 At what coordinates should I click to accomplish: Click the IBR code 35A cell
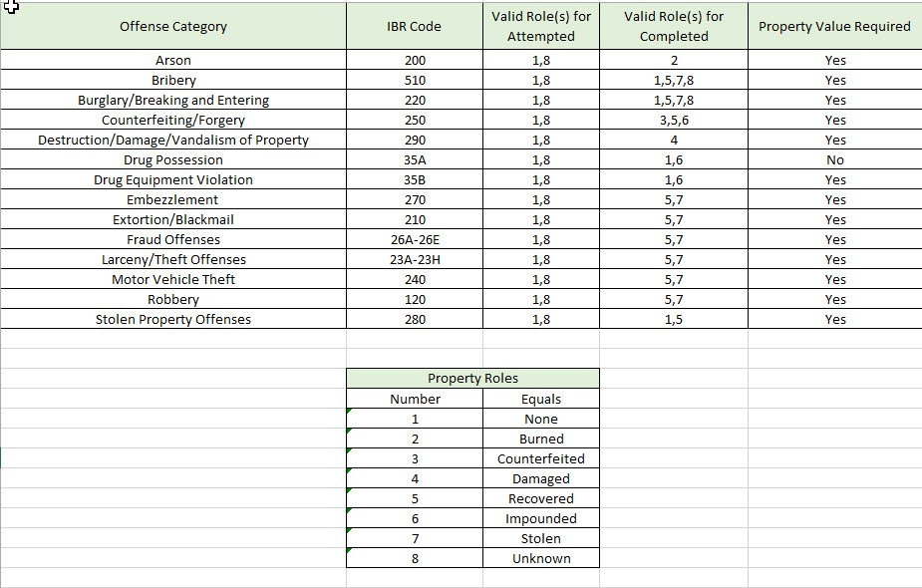(x=415, y=160)
